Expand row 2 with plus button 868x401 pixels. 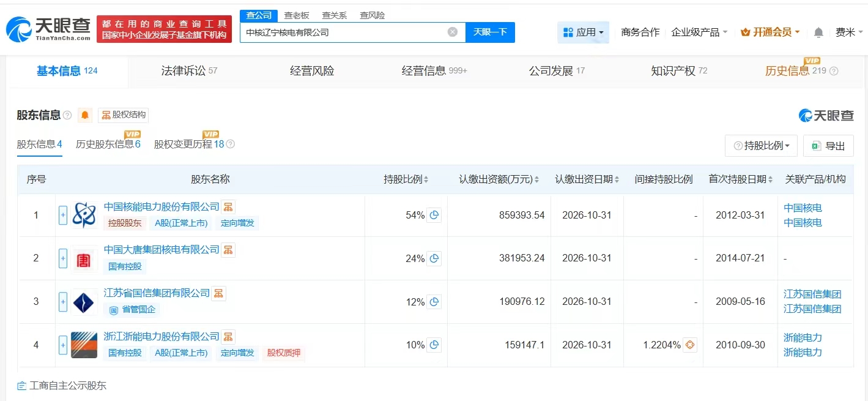(x=63, y=258)
